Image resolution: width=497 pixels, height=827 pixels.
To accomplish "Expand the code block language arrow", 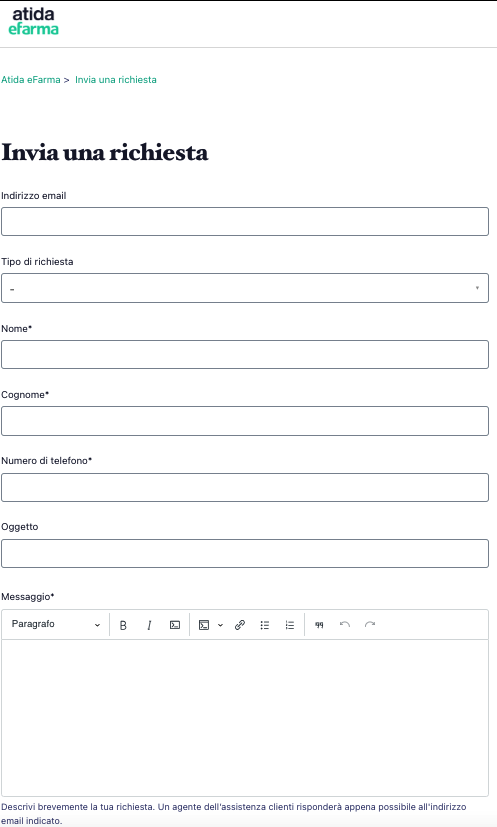I will tap(221, 625).
